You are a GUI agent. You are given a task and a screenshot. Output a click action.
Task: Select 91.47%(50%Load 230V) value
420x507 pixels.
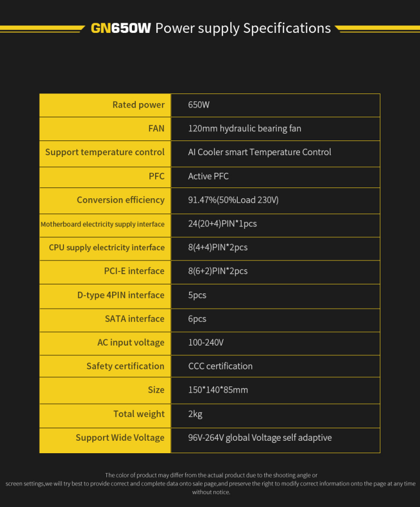coord(233,200)
